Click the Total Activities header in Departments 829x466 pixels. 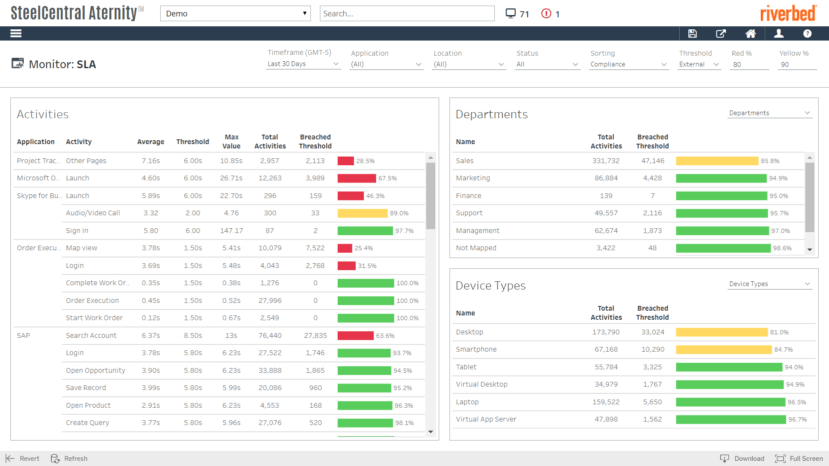point(606,141)
